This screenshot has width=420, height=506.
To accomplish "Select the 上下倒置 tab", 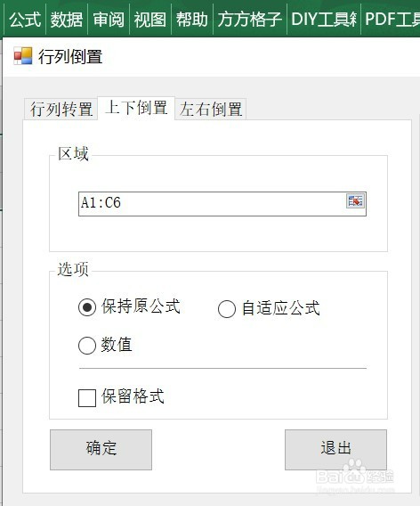I will pyautogui.click(x=136, y=108).
